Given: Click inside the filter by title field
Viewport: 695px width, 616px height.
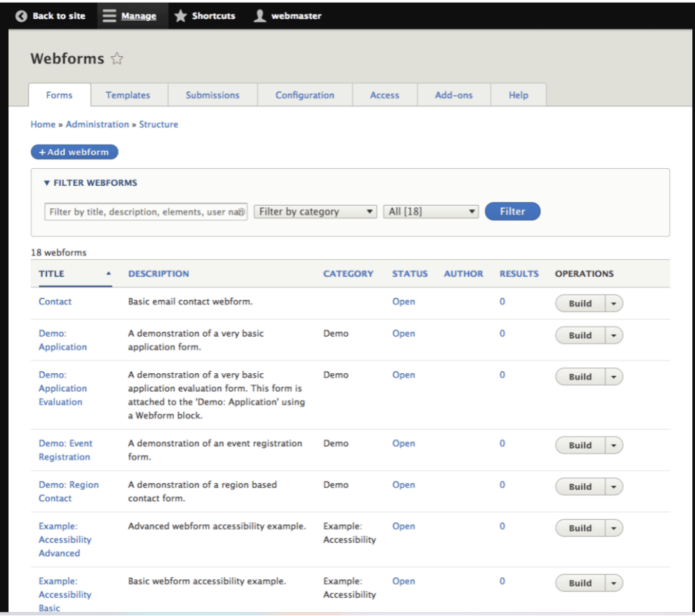Looking at the screenshot, I should (x=145, y=211).
